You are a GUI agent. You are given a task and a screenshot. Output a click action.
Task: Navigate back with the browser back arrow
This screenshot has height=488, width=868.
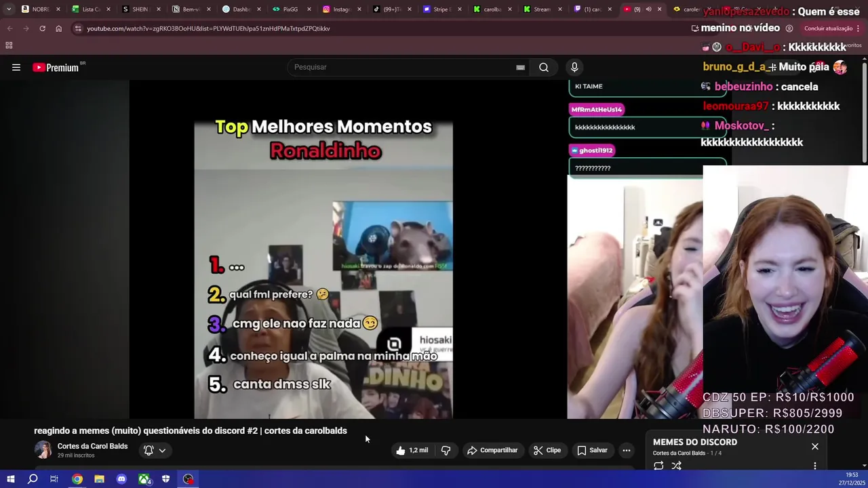click(9, 28)
